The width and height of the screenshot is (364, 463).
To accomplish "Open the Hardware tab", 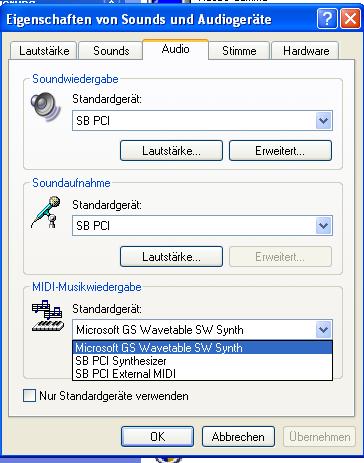I will (306, 51).
